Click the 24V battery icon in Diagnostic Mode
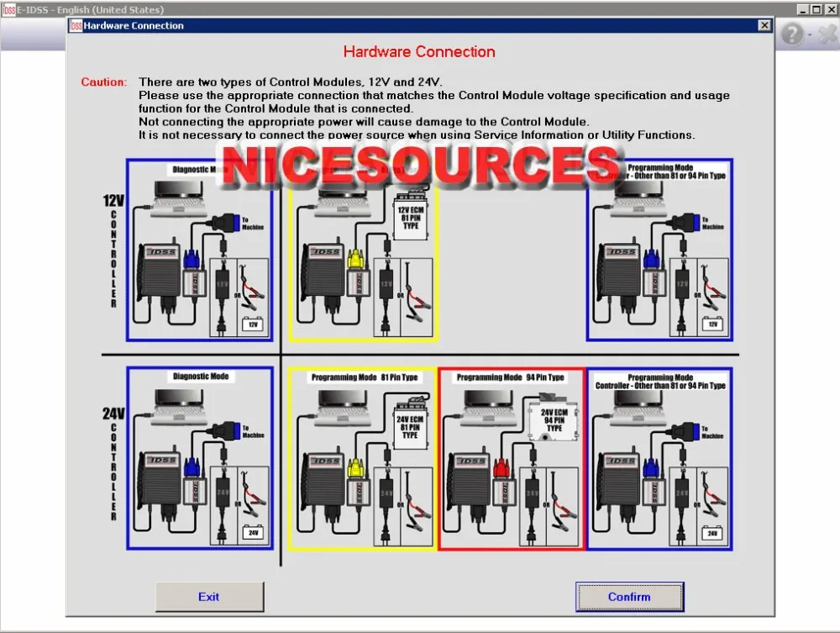The width and height of the screenshot is (840, 633). 253,532
